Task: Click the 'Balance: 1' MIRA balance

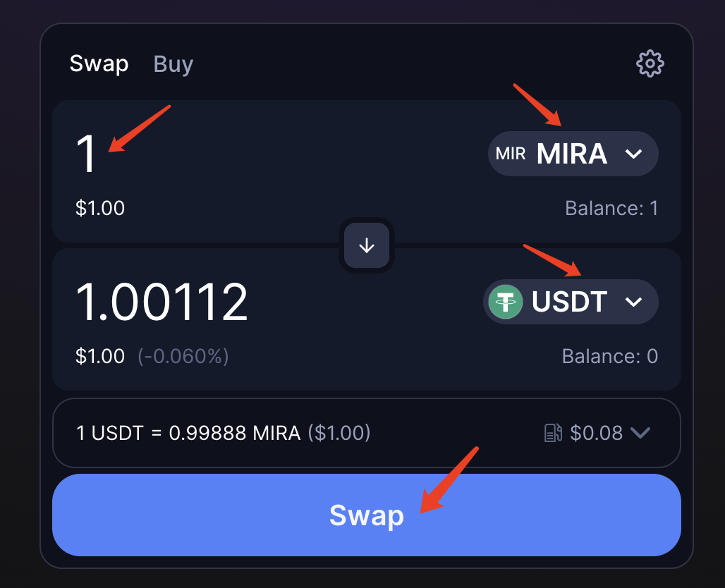Action: 611,209
